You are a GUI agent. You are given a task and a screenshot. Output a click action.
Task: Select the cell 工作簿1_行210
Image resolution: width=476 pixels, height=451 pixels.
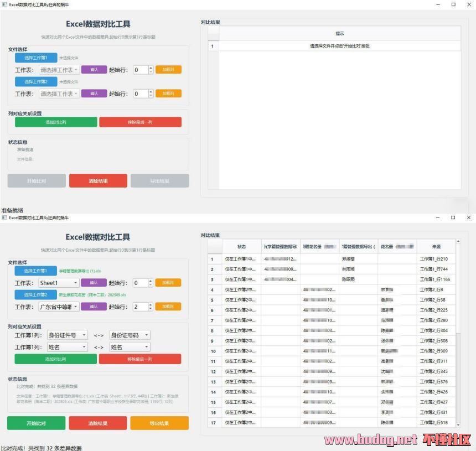(x=436, y=259)
